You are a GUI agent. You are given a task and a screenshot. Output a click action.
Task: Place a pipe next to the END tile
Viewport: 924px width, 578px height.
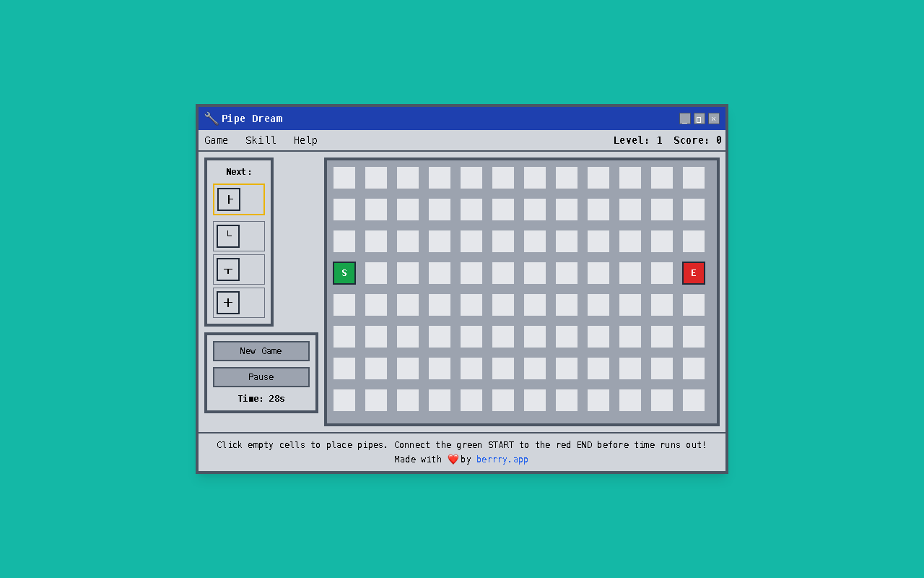pyautogui.click(x=661, y=272)
